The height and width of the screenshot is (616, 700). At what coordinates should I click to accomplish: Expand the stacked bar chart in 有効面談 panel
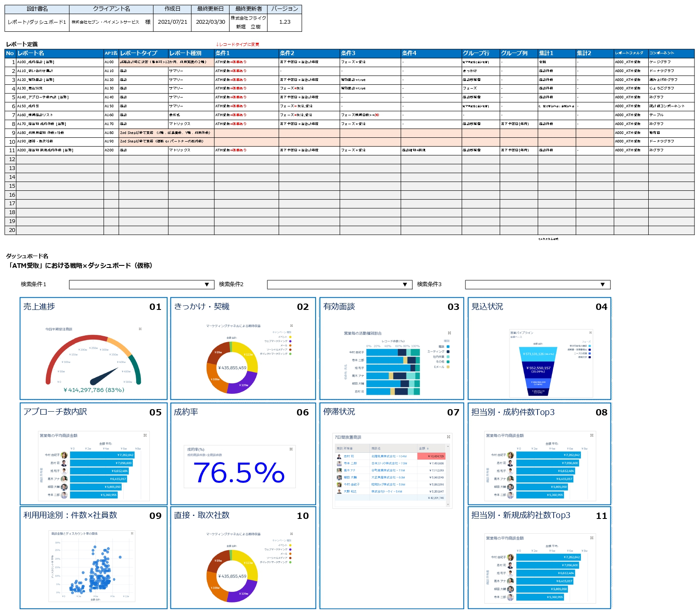pyautogui.click(x=449, y=333)
